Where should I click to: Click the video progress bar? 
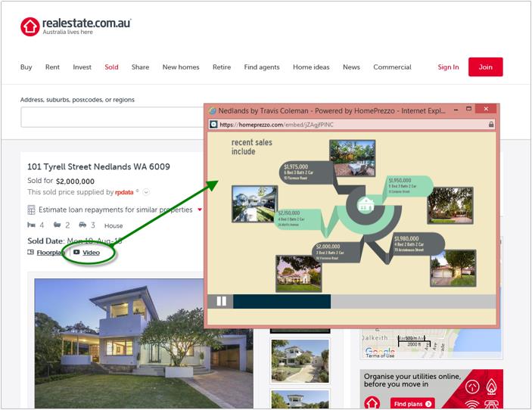[365, 302]
